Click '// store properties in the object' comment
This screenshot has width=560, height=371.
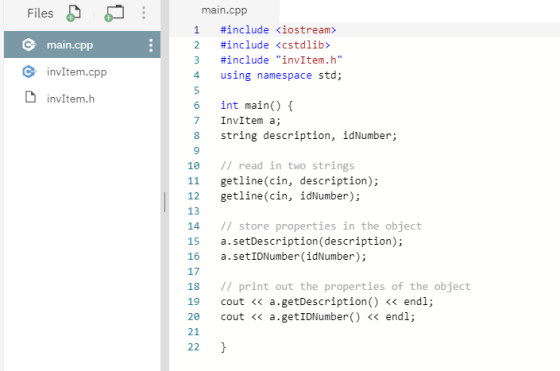[321, 226]
